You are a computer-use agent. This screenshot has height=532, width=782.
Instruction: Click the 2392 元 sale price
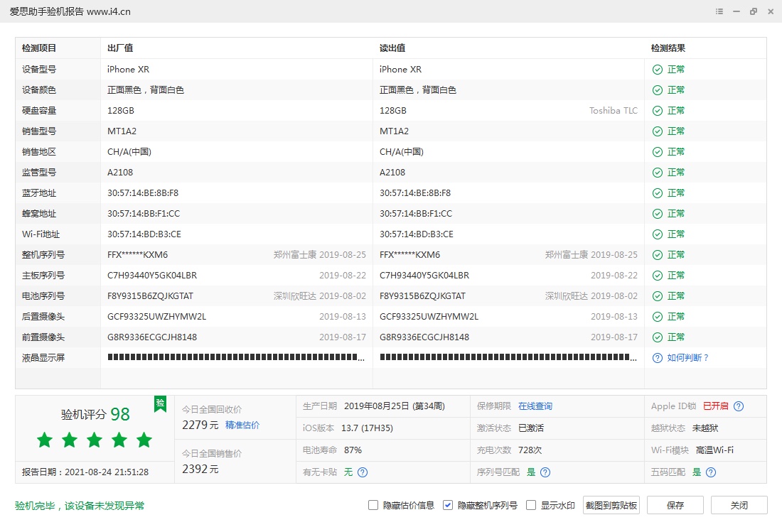click(x=200, y=469)
